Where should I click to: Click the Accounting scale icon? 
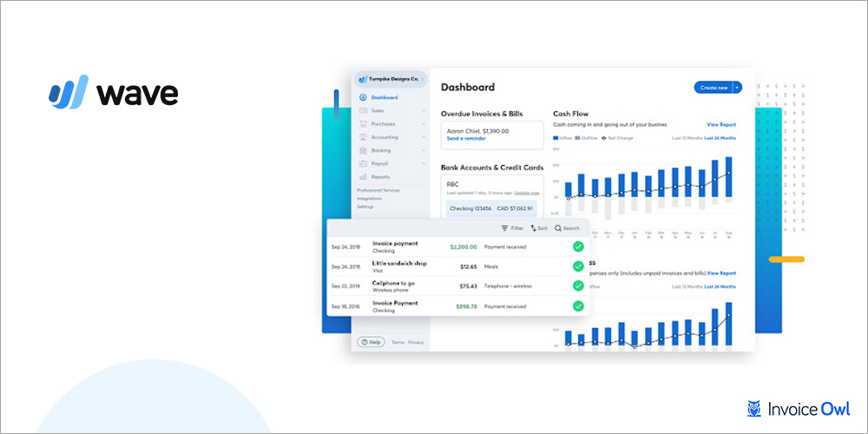[x=363, y=137]
